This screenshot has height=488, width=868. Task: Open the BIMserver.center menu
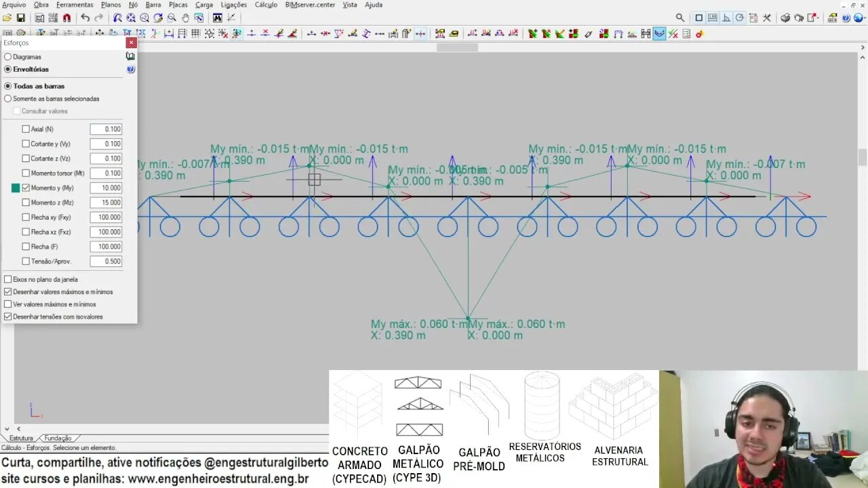310,5
